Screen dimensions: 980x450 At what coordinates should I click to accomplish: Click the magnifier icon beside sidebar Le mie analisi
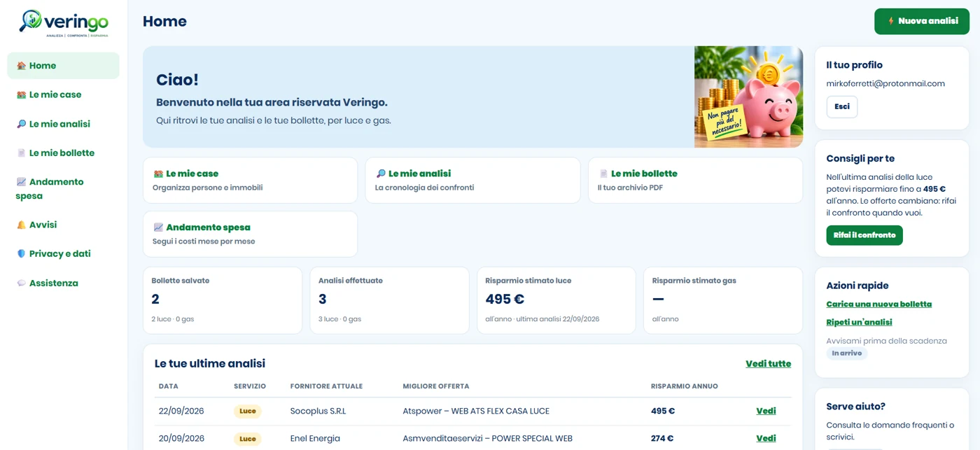[x=21, y=124]
